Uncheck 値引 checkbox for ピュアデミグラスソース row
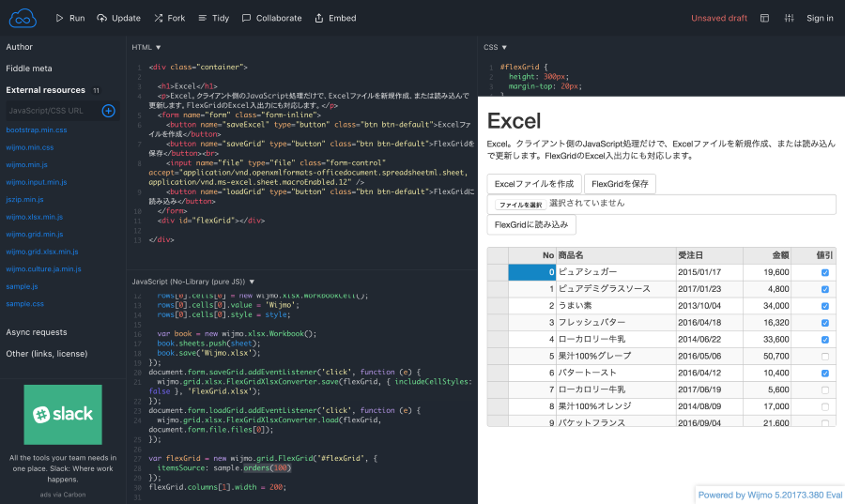This screenshot has width=845, height=504. [825, 289]
